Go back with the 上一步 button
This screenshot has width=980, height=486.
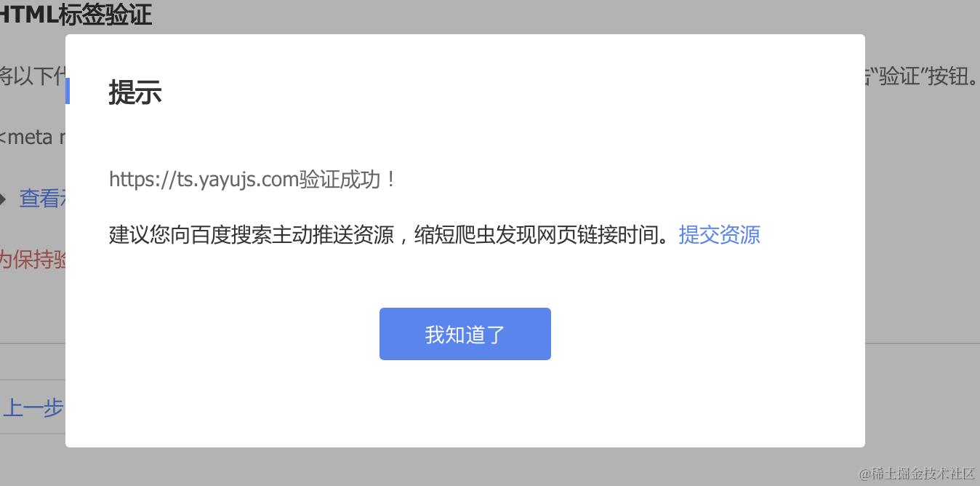coord(33,407)
